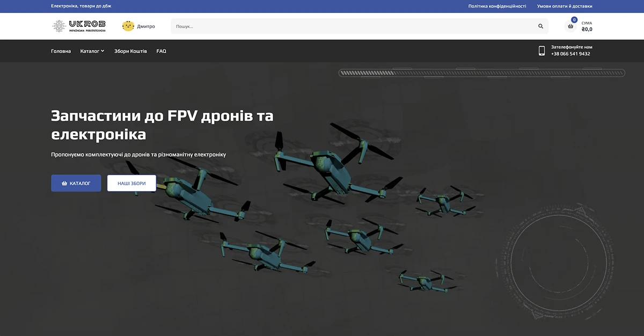Screen dimensions: 644x336
Task: Click the phone number +38 066 541 9432
Action: coord(570,54)
